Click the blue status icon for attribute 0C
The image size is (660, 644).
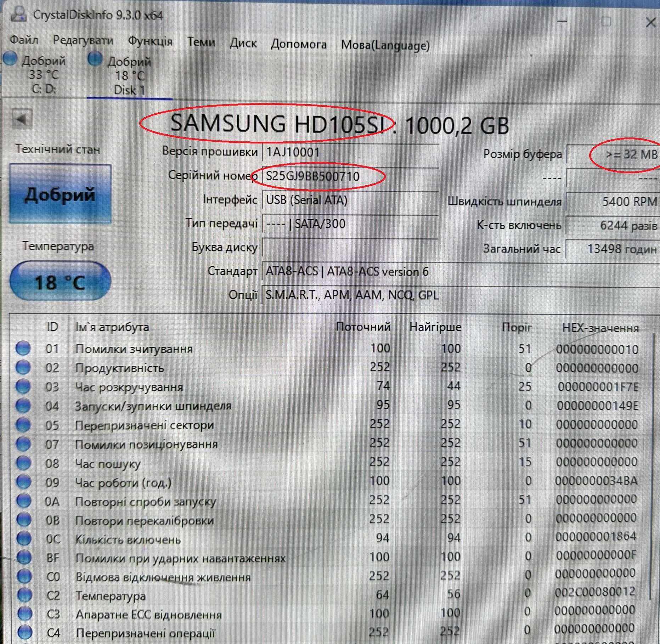click(x=24, y=539)
